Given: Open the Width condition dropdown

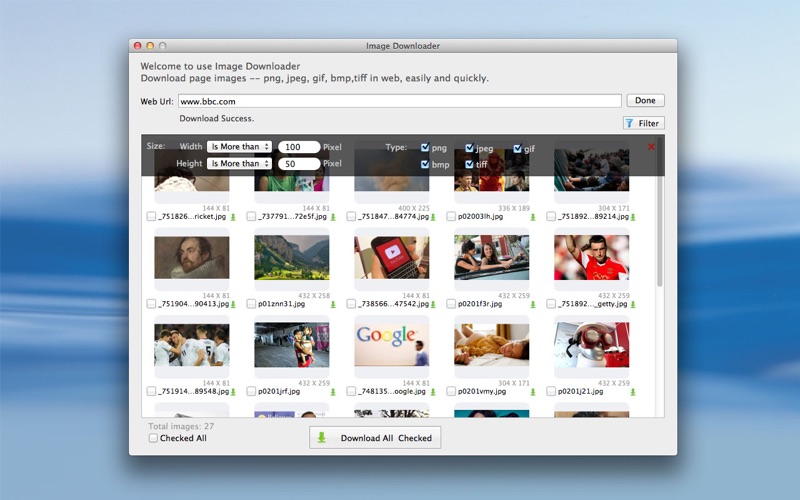Looking at the screenshot, I should tap(239, 146).
